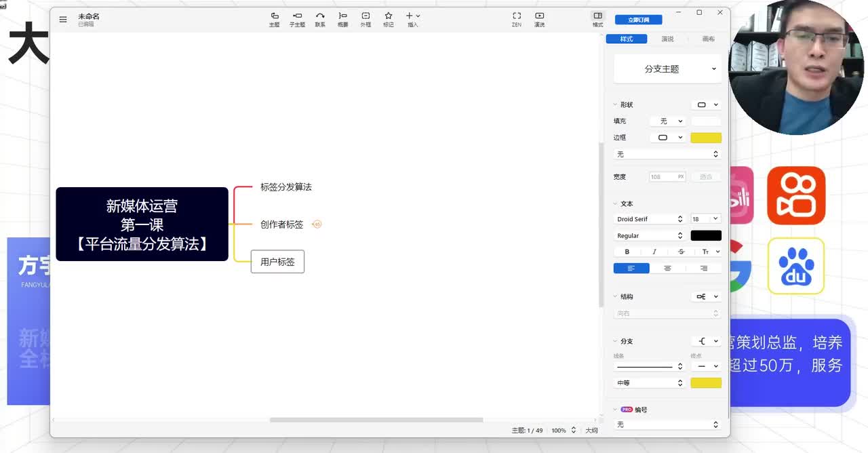Image resolution: width=868 pixels, height=453 pixels.
Task: Click the Kuaishou orange logo in background
Action: [x=796, y=195]
